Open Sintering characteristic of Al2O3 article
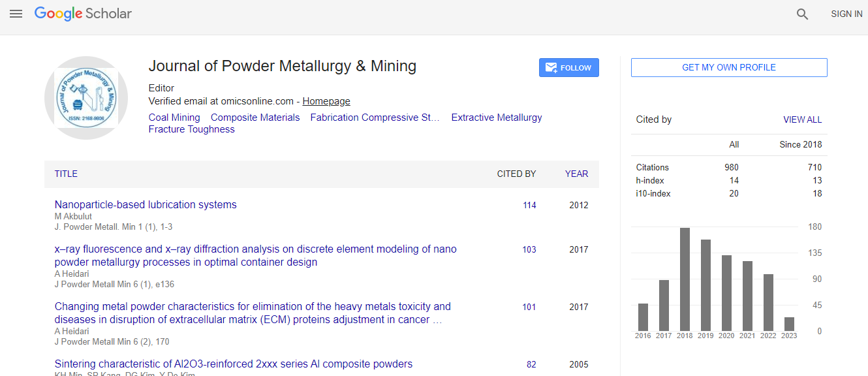Screen dimensions: 868x376 pos(234,364)
